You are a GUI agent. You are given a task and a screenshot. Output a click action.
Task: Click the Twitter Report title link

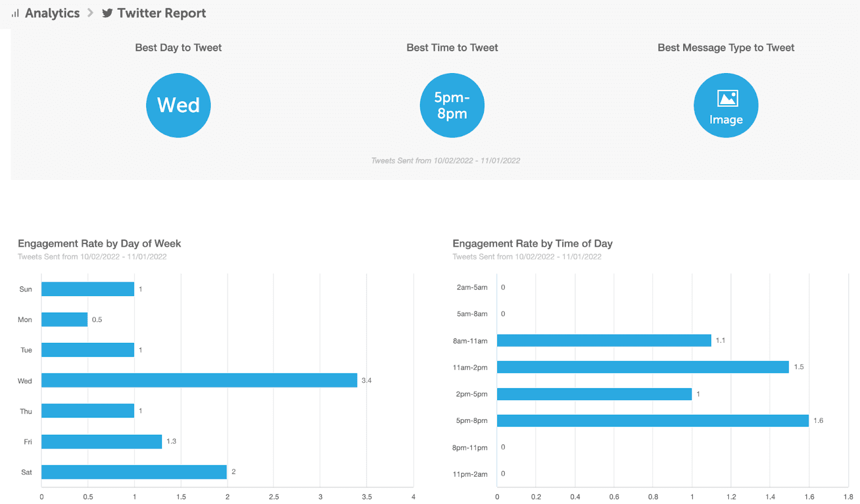pos(161,13)
